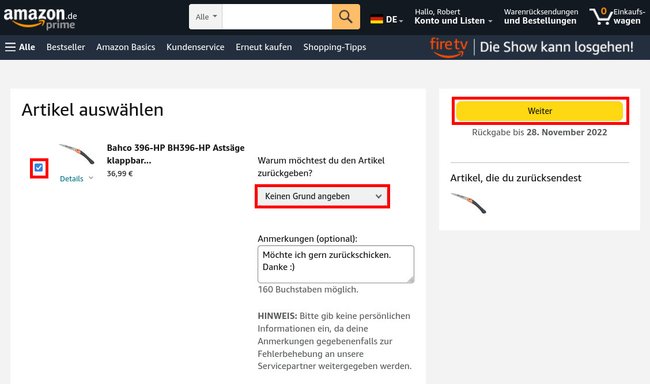
Task: Open the Alle search category dropdown
Action: point(206,17)
